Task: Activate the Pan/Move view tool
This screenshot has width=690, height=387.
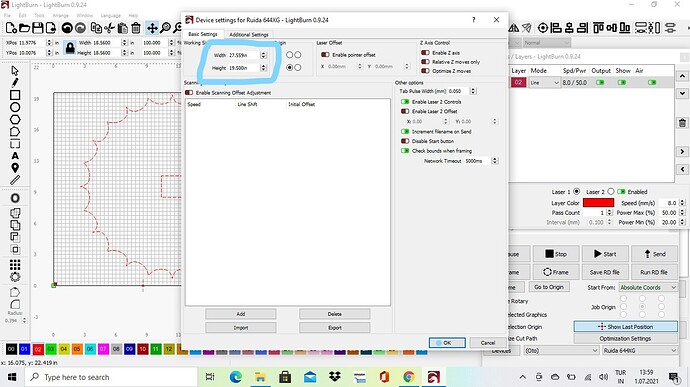Action: [152, 28]
